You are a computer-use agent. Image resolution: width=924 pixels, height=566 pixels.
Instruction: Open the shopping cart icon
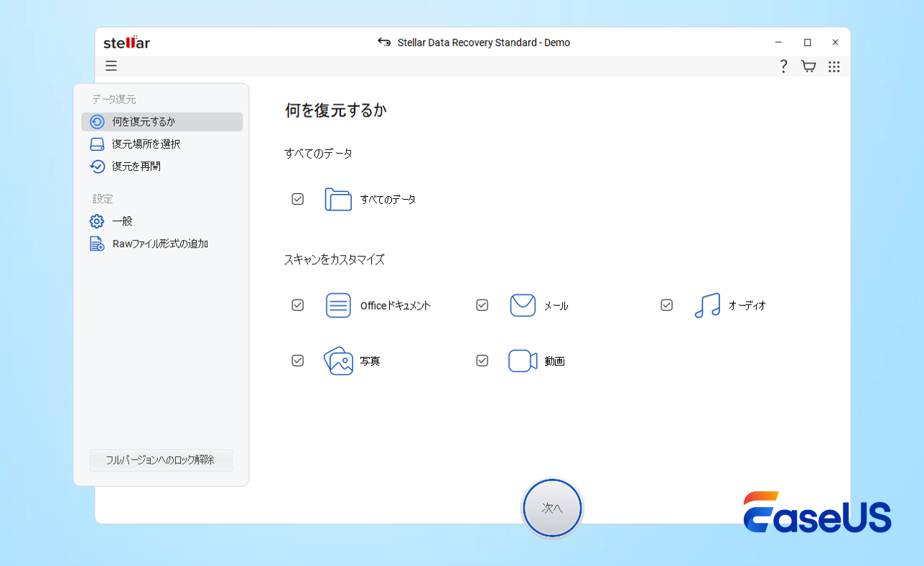coord(808,65)
